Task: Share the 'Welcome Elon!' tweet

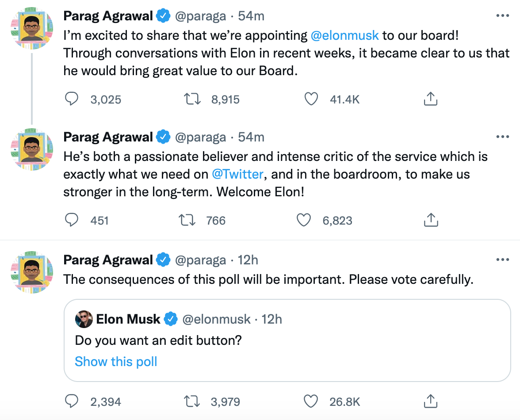Action: click(430, 220)
